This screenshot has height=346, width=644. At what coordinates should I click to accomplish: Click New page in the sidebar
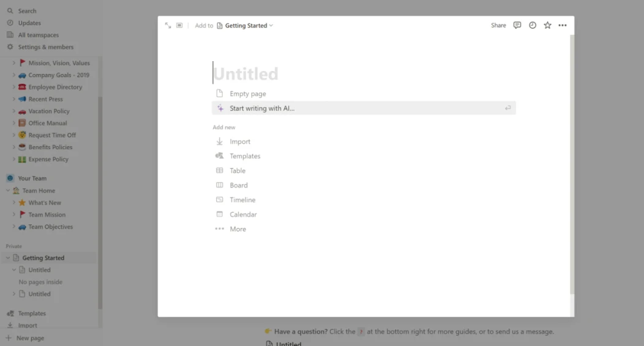coord(30,338)
